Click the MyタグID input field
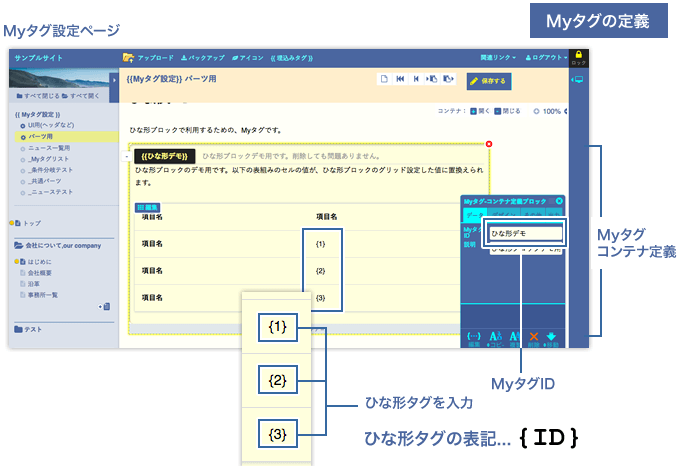This screenshot has width=680, height=466. (525, 233)
